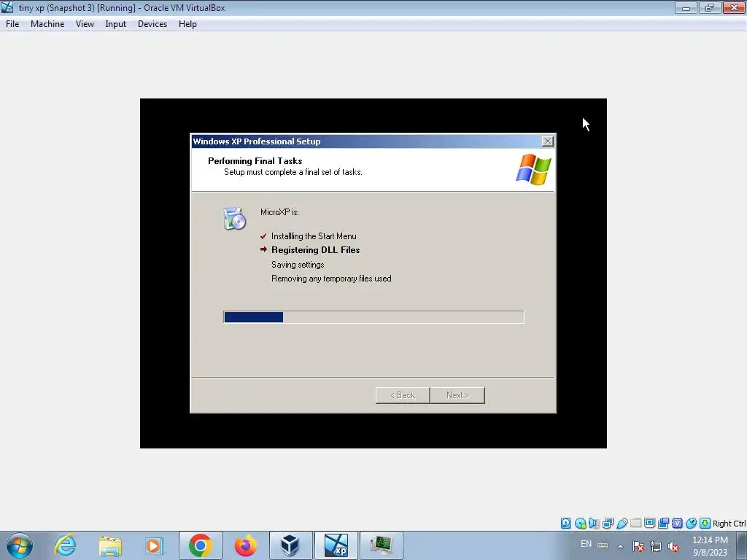
Task: Click the 'Performing Final Tasks' heading
Action: tap(255, 161)
